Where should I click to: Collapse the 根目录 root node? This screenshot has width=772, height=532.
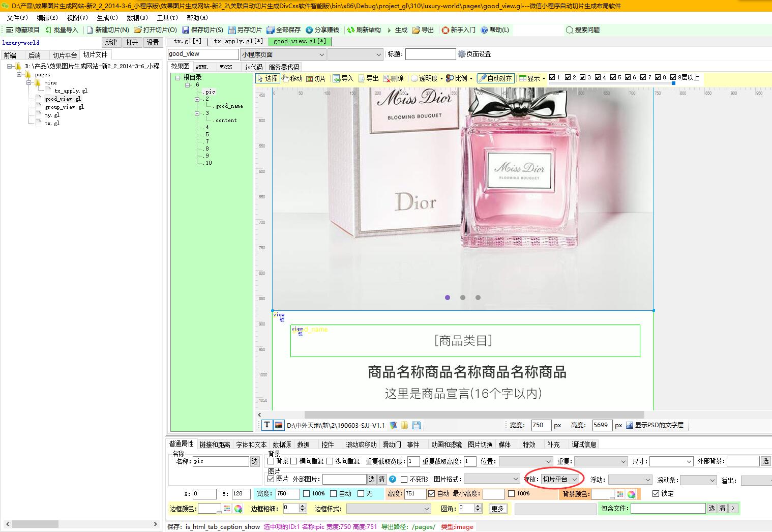coord(178,78)
